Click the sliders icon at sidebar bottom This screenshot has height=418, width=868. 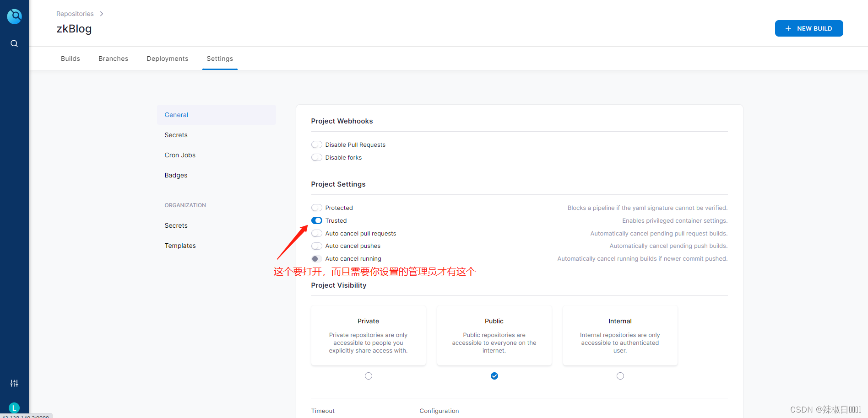pos(14,383)
